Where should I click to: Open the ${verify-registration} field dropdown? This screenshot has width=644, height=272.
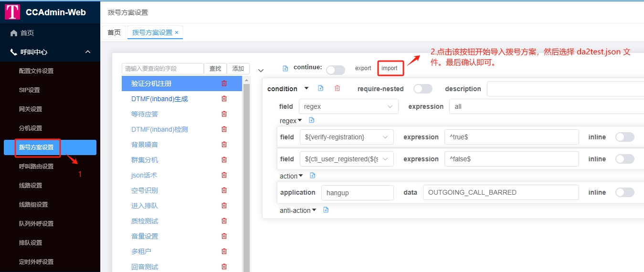click(x=346, y=137)
